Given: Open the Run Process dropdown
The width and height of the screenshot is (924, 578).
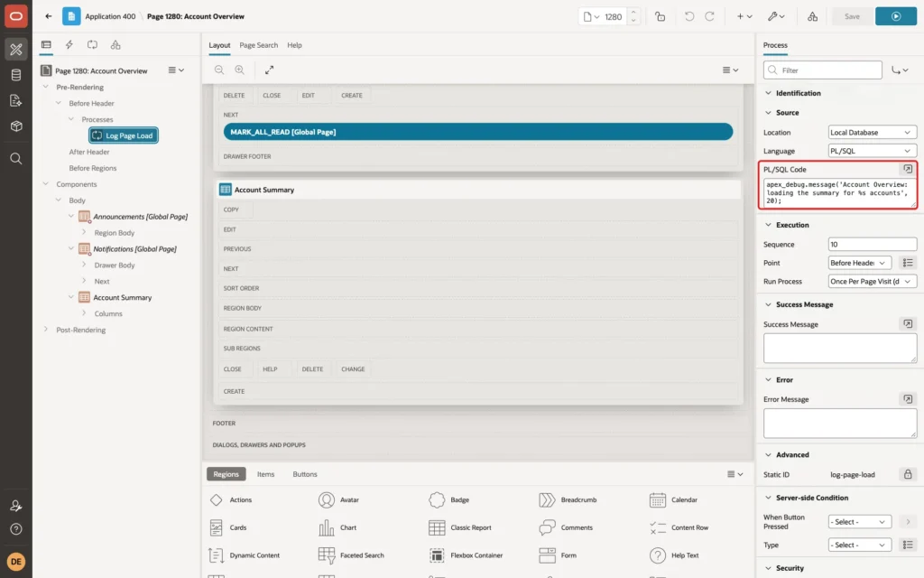Looking at the screenshot, I should [873, 282].
